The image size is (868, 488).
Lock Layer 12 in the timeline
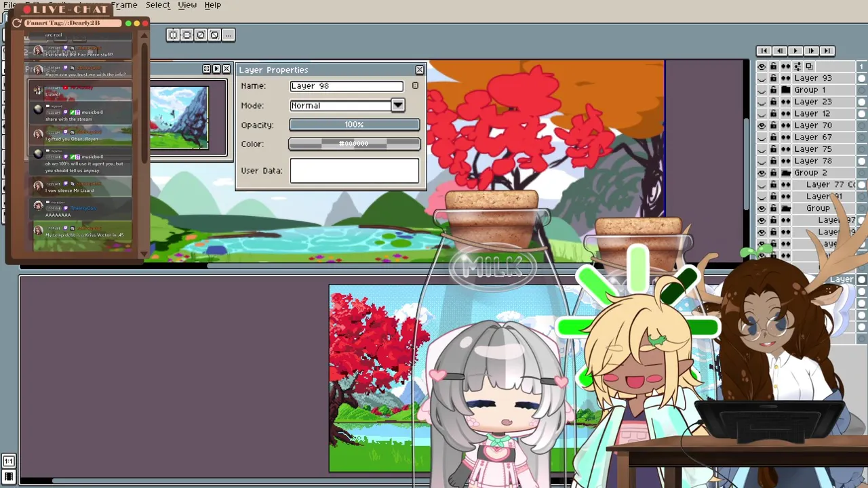tap(773, 114)
